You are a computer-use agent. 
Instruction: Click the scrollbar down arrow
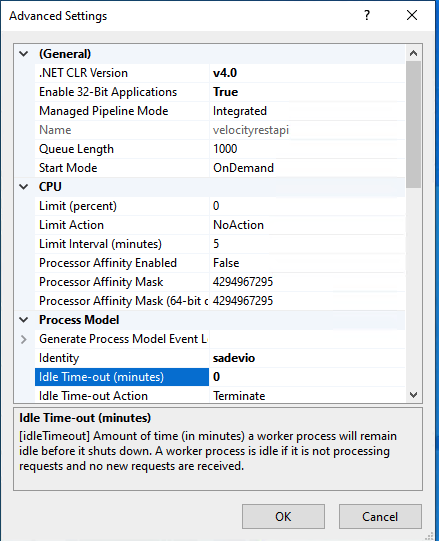[413, 394]
